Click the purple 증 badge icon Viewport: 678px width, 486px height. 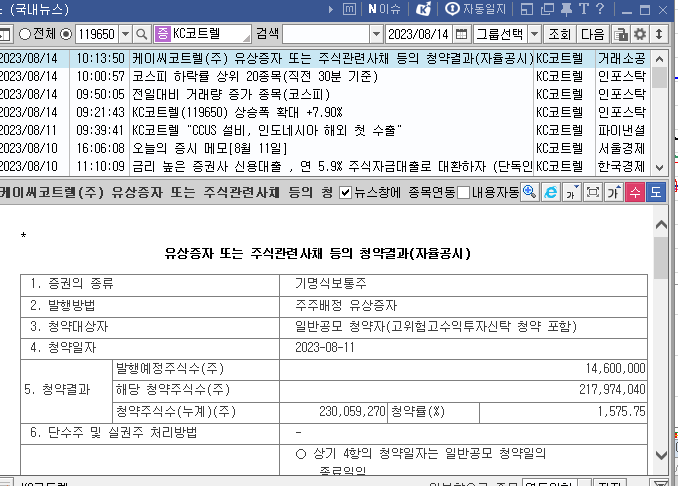163,34
